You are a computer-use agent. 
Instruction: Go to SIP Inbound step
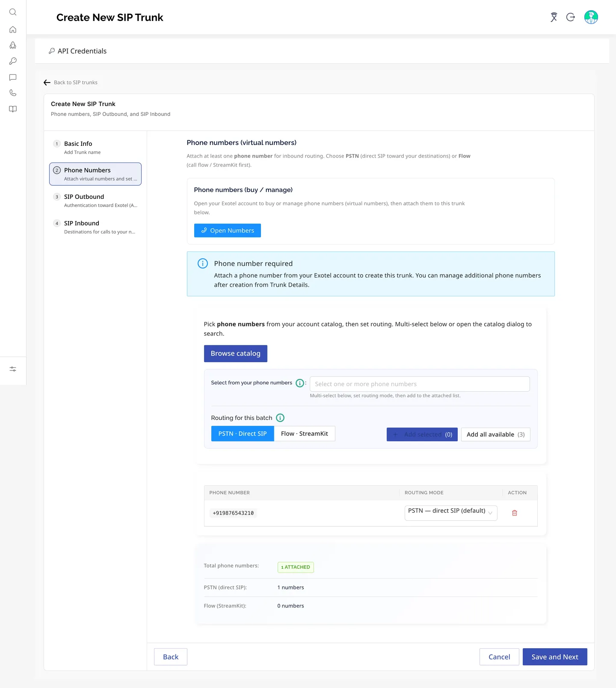click(95, 227)
